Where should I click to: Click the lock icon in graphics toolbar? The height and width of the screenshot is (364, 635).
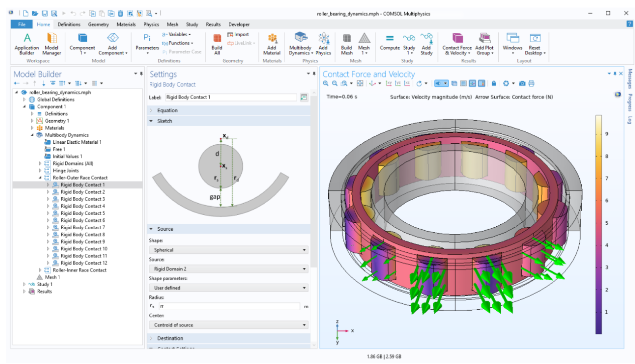(x=494, y=83)
